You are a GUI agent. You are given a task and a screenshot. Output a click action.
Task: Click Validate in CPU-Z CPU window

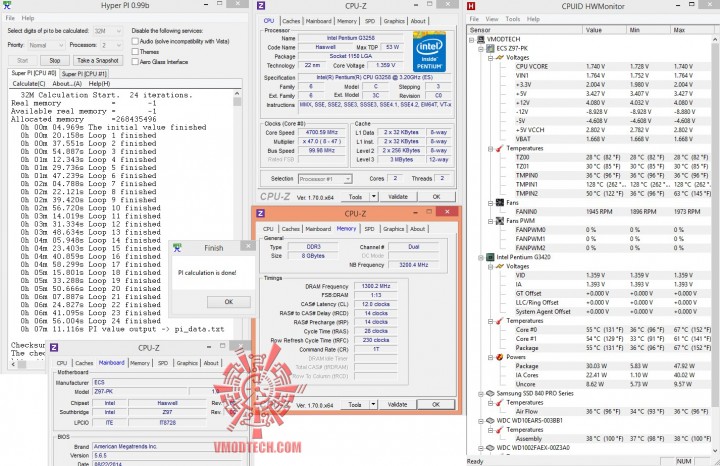[398, 197]
